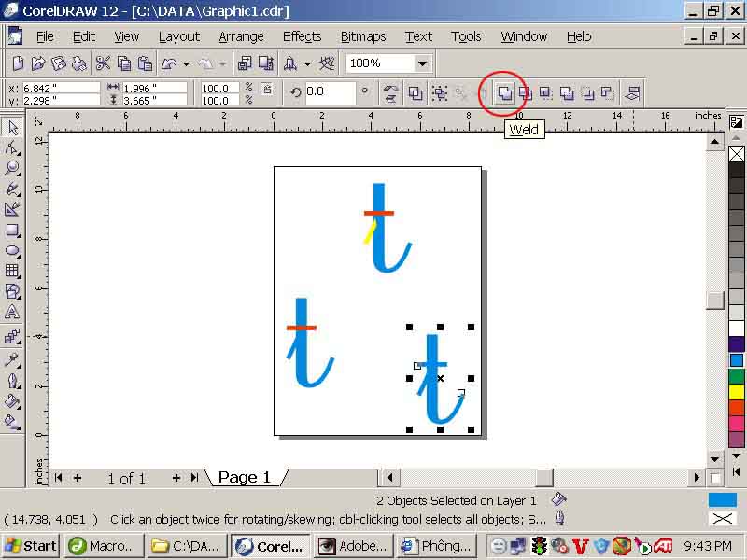747x560 pixels.
Task: Open the Fill tool flyout
Action: tap(12, 401)
